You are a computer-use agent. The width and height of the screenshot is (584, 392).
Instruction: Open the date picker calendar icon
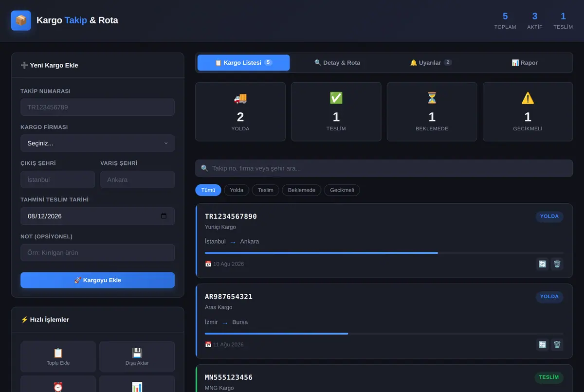click(x=164, y=216)
